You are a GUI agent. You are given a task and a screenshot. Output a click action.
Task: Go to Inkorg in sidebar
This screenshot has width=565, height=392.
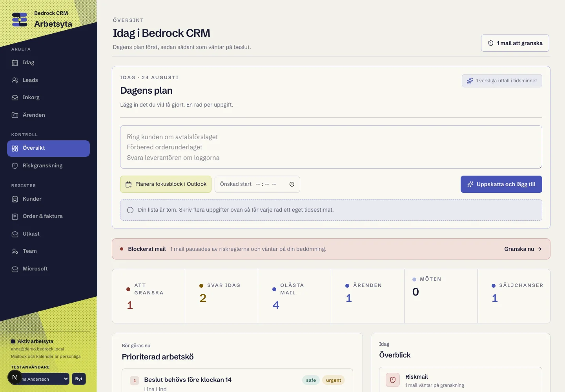[x=48, y=98]
